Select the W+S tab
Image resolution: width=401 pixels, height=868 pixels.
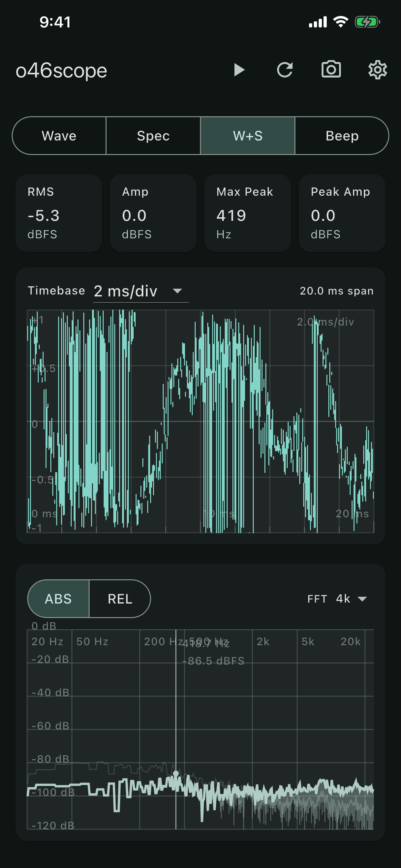[248, 136]
